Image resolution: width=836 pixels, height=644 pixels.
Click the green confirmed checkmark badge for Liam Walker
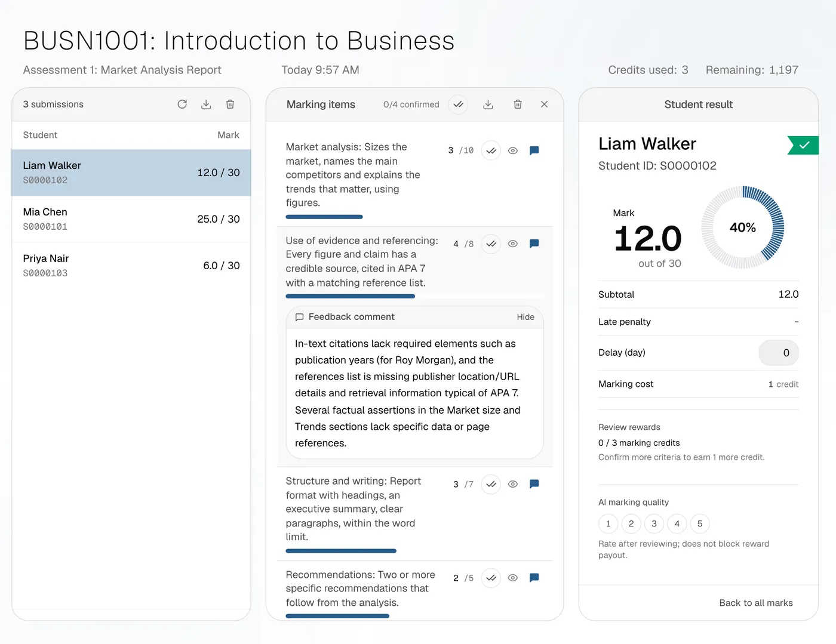[x=803, y=145]
